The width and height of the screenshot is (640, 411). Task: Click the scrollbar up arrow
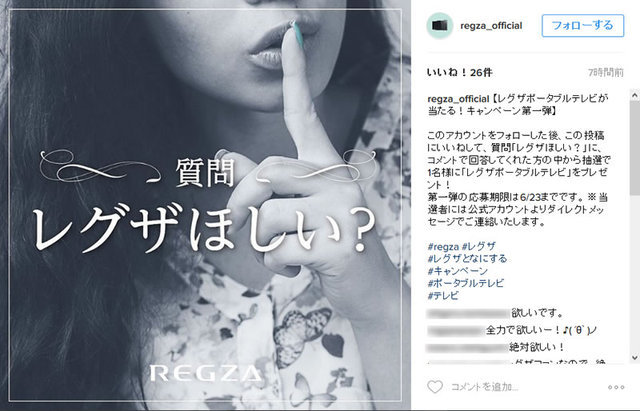click(x=634, y=96)
